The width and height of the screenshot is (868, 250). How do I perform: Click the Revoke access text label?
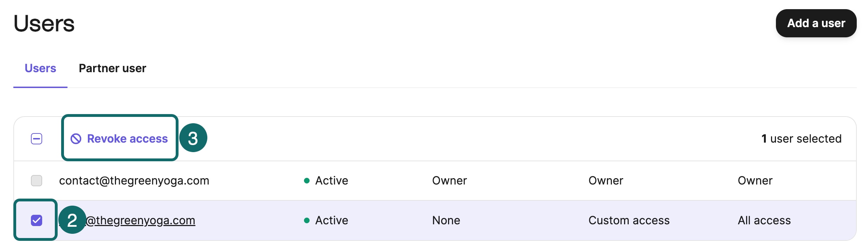pos(127,139)
